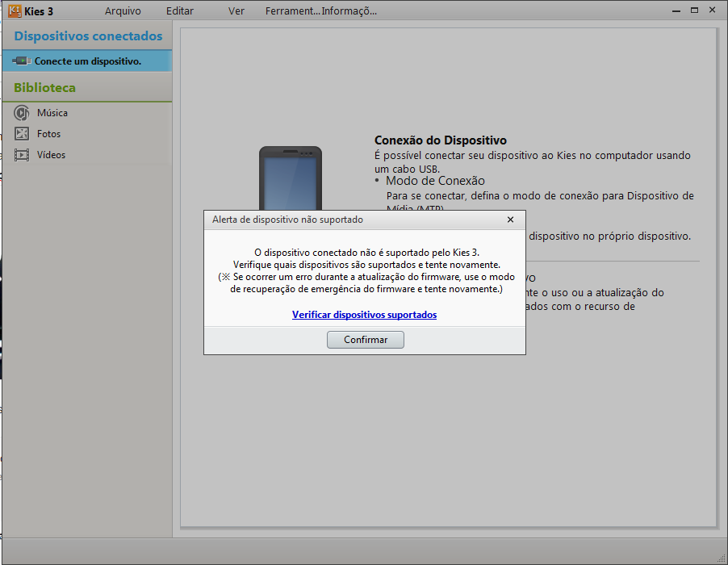Click the window resize grip corner
This screenshot has height=565, width=728.
click(721, 559)
